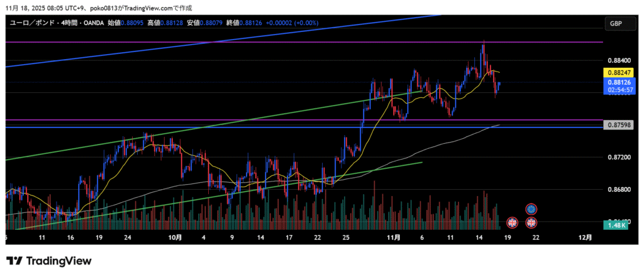Screen dimensions: 644x277
Task: Click the ユーロ/ポンド symbol title
Action: [33, 23]
